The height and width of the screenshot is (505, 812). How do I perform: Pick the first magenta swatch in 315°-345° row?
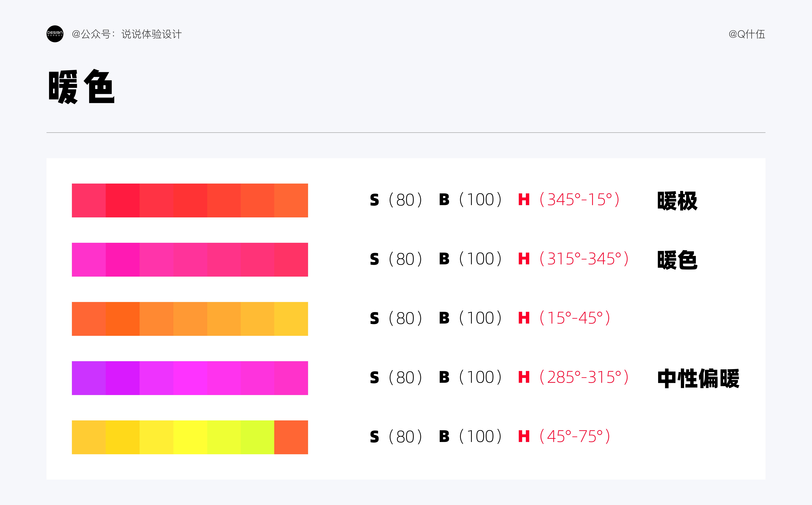coord(89,260)
